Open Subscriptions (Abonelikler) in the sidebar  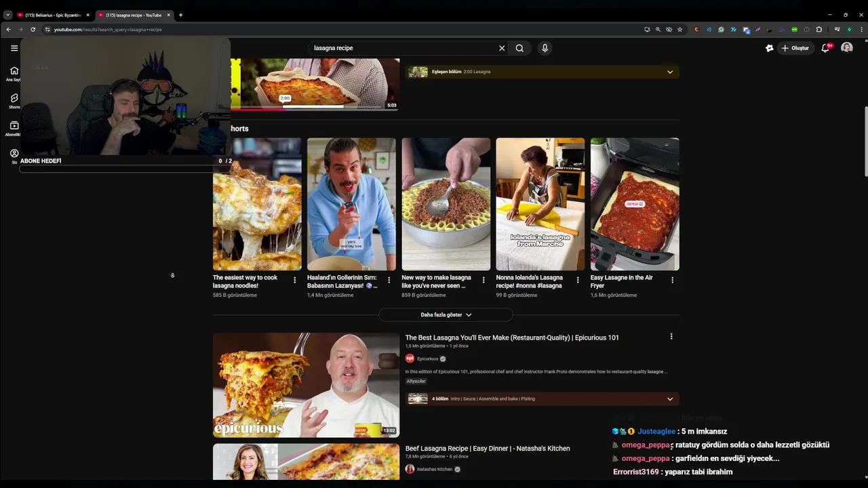(14, 128)
